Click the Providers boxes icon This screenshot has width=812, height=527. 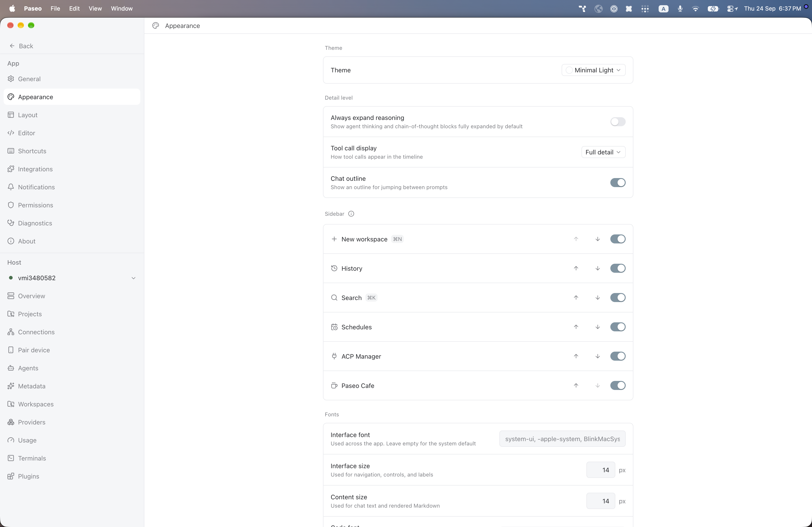click(11, 422)
